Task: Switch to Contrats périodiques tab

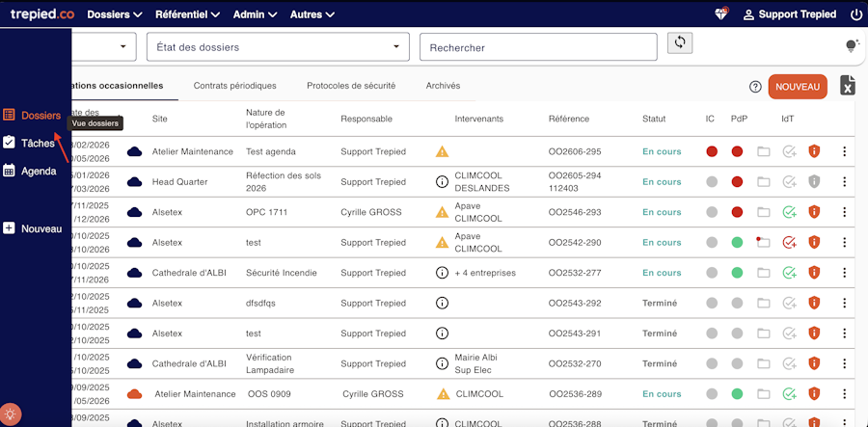Action: point(234,86)
